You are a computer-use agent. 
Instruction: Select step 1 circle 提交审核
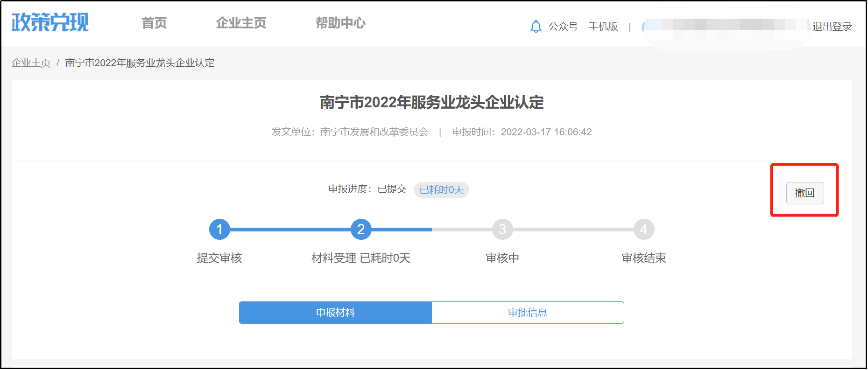(x=219, y=230)
